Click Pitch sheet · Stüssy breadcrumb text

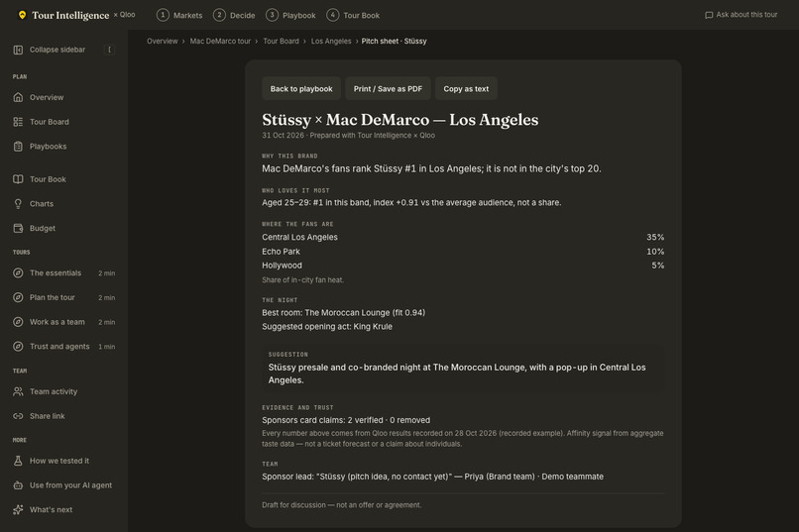[394, 42]
